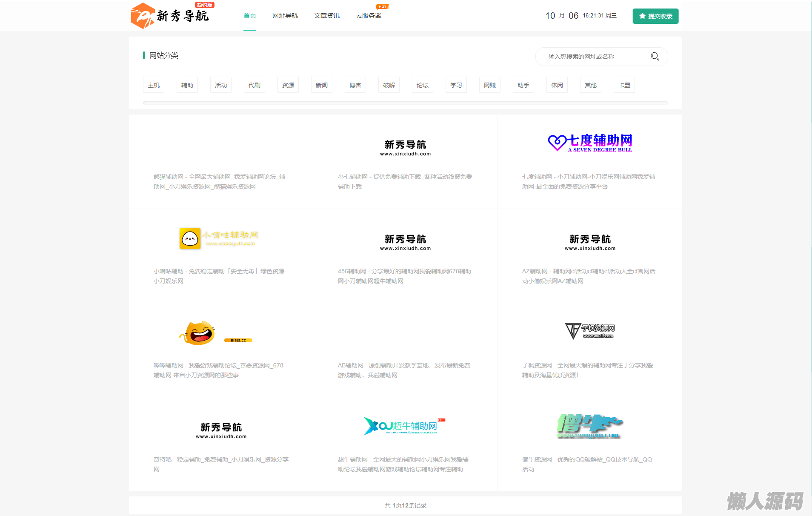Click the 超牛辅助网 logo
This screenshot has width=812, height=516.
(x=404, y=426)
